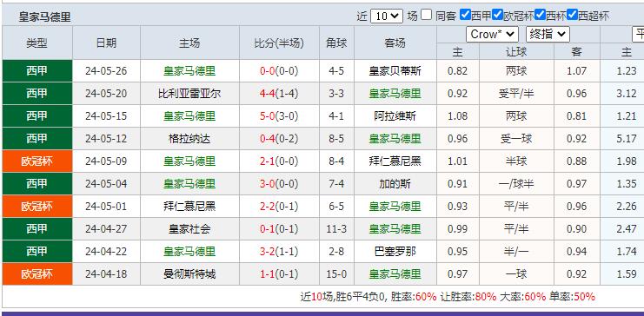
Task: Click home odds 1.08 for 阿拉维斯 match
Action: coord(457,116)
